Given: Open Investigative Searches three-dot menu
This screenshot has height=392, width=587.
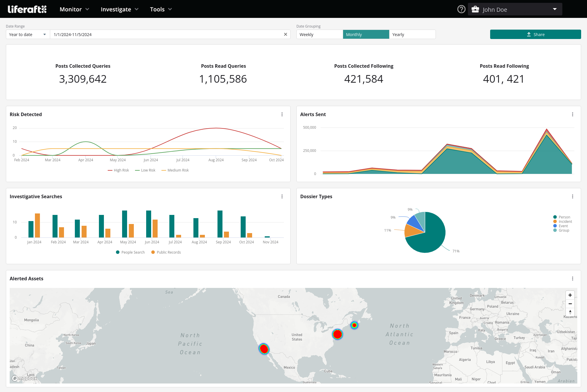Looking at the screenshot, I should (282, 196).
